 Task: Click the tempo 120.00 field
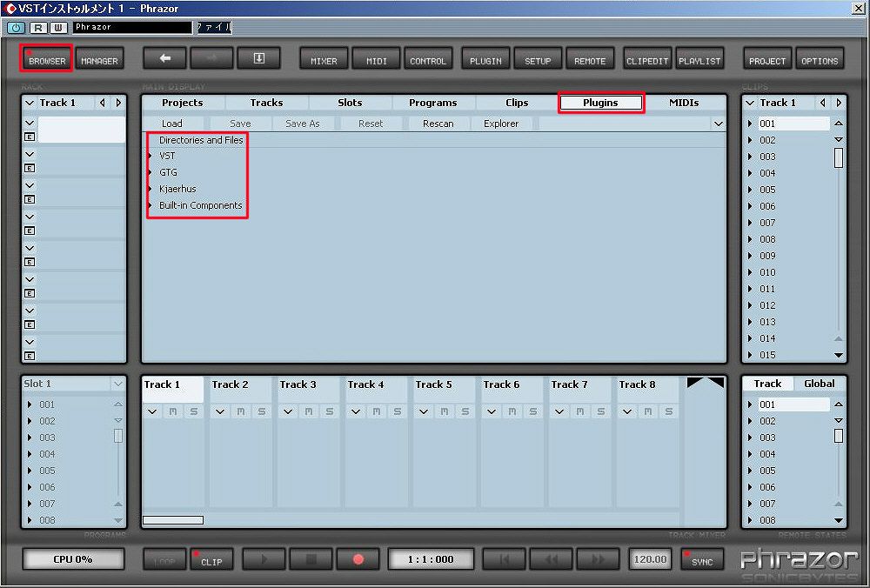point(650,559)
